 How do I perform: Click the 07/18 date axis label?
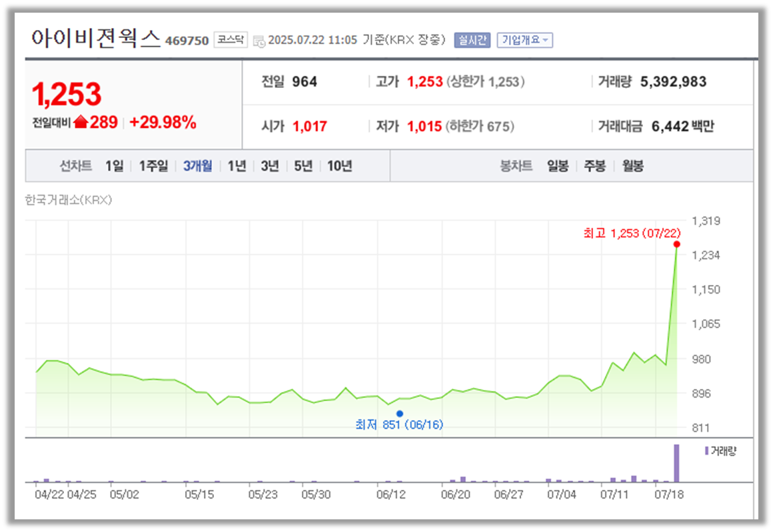(669, 494)
